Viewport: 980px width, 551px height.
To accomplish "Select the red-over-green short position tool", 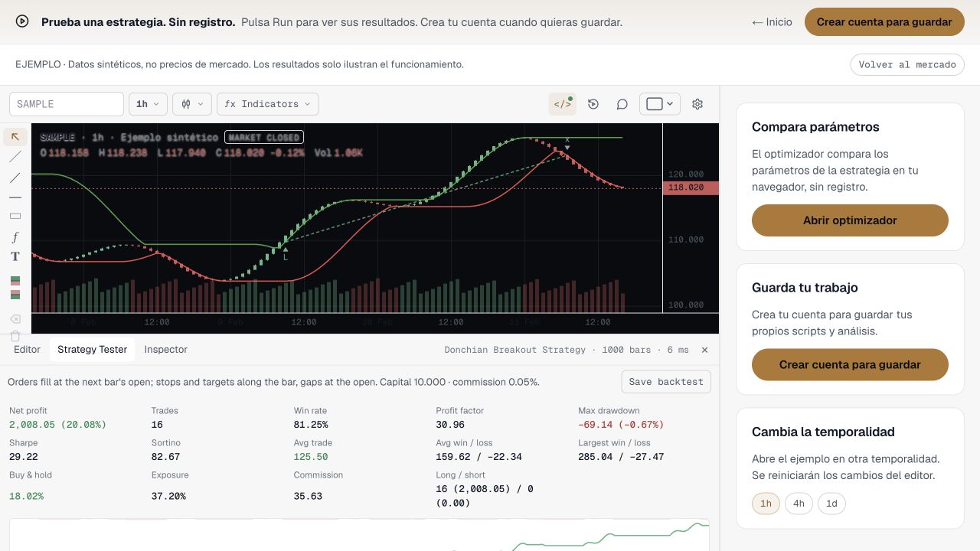I will 15,294.
